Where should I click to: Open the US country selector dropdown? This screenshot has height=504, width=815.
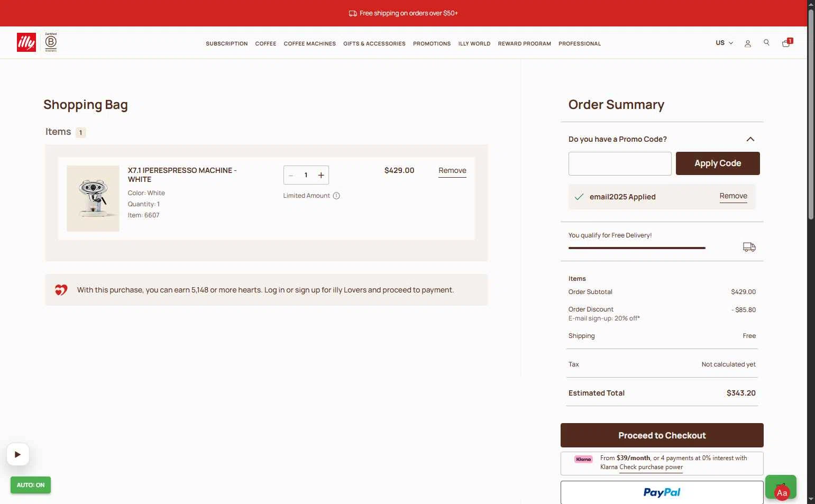point(724,43)
